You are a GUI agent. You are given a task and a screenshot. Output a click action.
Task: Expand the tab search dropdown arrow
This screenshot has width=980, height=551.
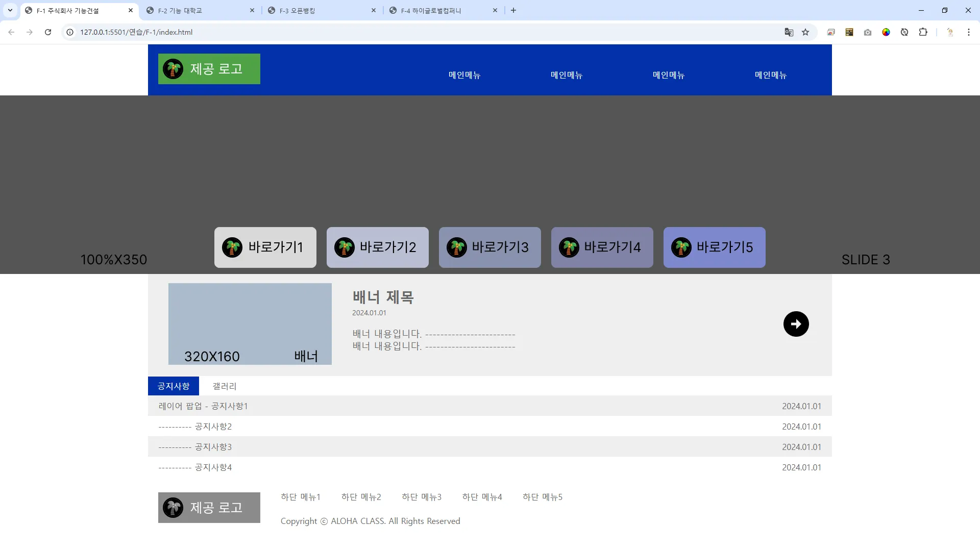click(10, 10)
